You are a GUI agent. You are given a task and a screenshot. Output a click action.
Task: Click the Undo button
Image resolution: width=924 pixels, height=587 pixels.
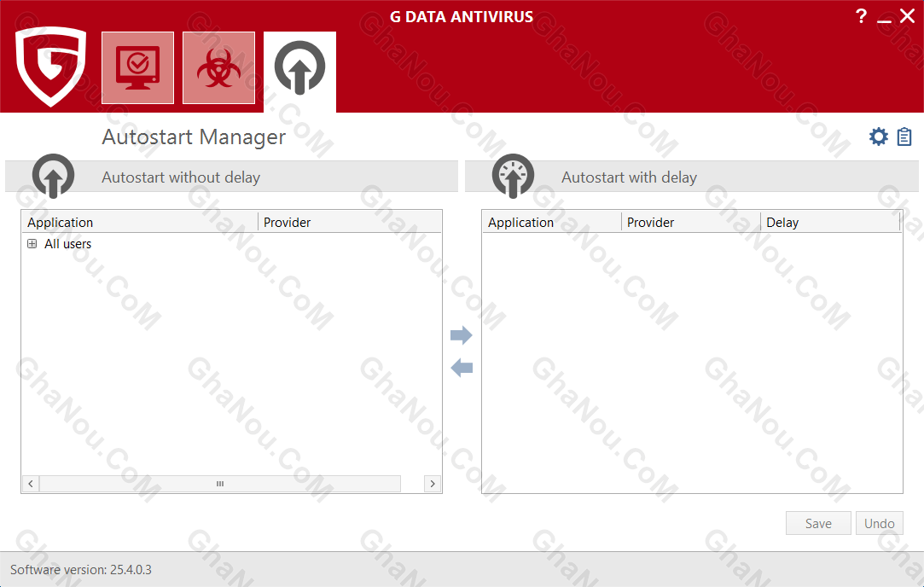tap(880, 523)
